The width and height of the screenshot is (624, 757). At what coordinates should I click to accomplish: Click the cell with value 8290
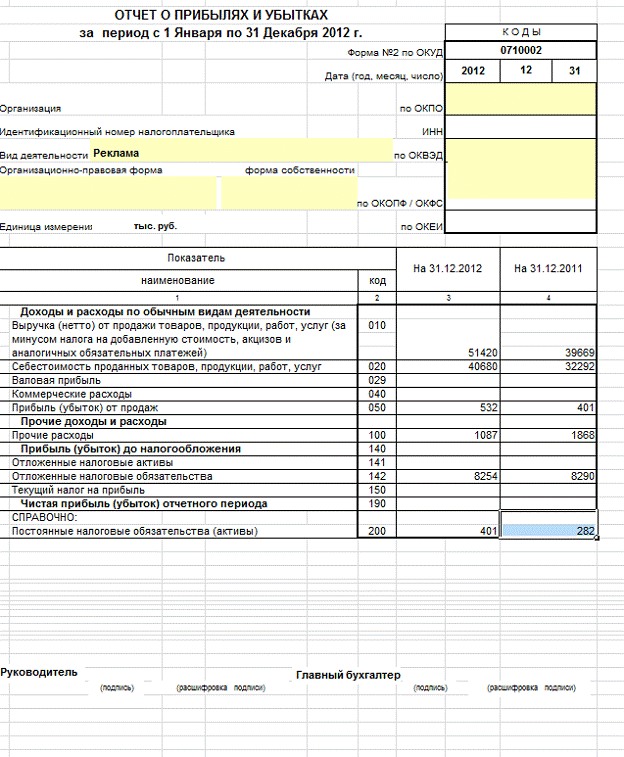(549, 477)
